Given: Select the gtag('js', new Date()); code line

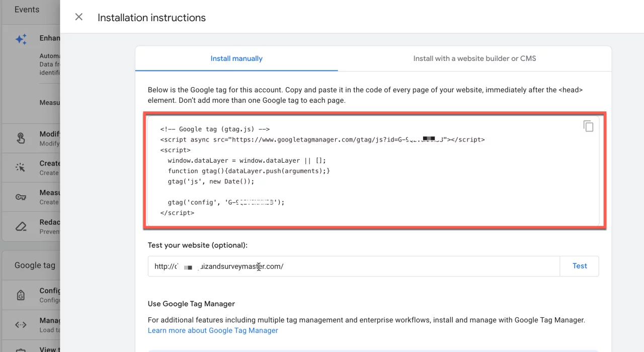Looking at the screenshot, I should [211, 181].
